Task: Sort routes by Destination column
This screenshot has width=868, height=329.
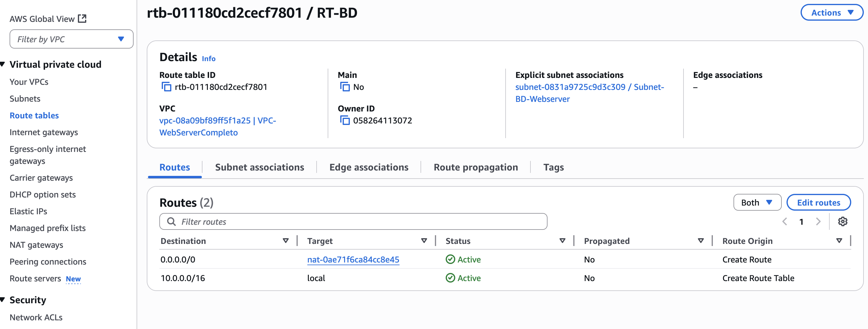Action: click(285, 241)
